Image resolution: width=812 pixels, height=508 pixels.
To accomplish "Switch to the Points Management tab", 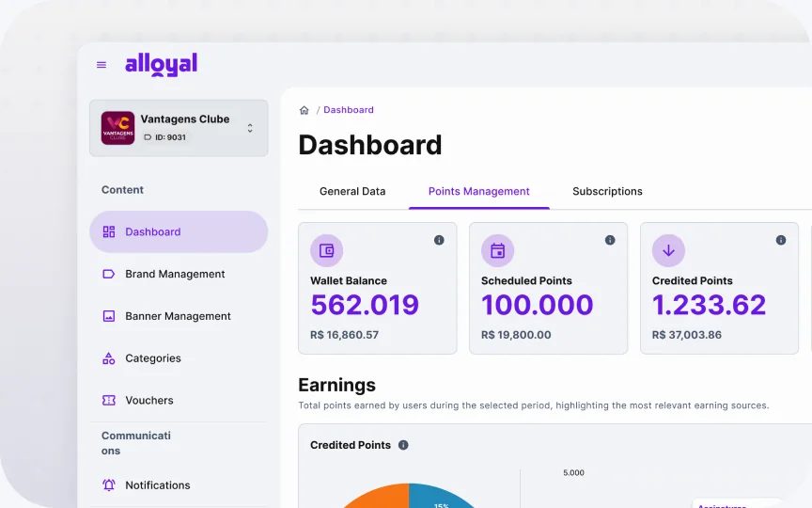I will (x=479, y=191).
